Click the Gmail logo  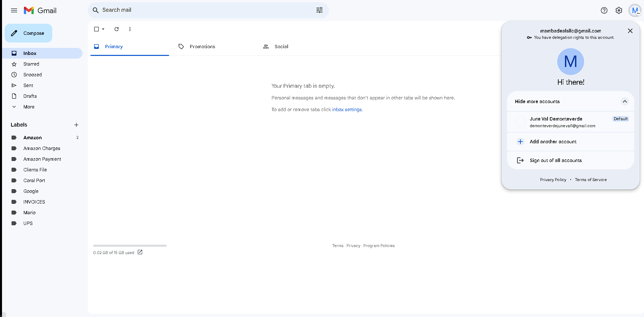(x=40, y=10)
